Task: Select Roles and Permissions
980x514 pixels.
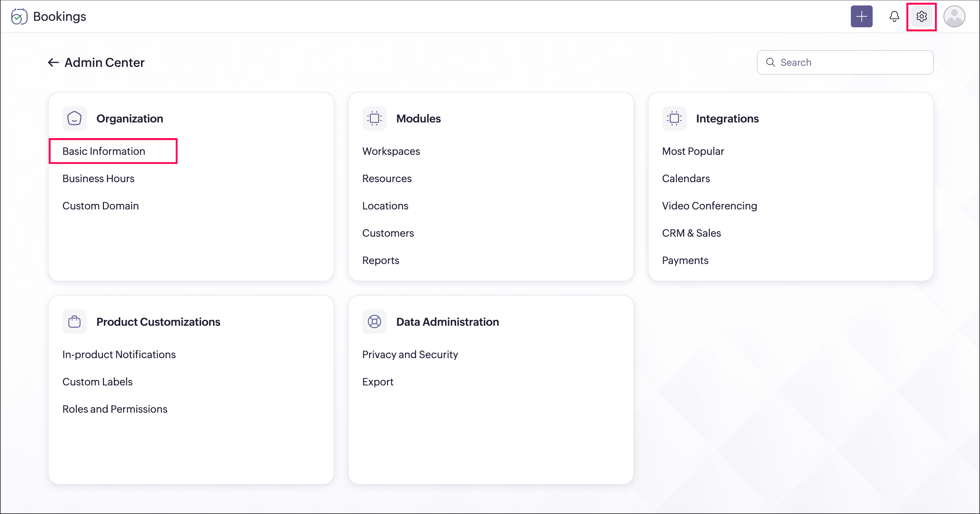Action: (x=114, y=409)
